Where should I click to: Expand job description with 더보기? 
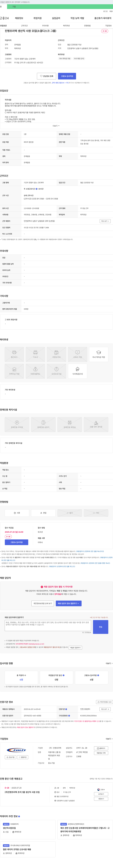pyautogui.click(x=56, y=126)
